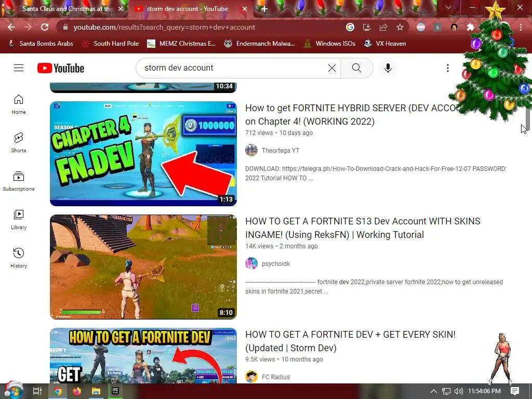Viewport: 532px width, 399px height.
Task: Open Santa Bombs Arabs bookmark
Action: pos(41,44)
